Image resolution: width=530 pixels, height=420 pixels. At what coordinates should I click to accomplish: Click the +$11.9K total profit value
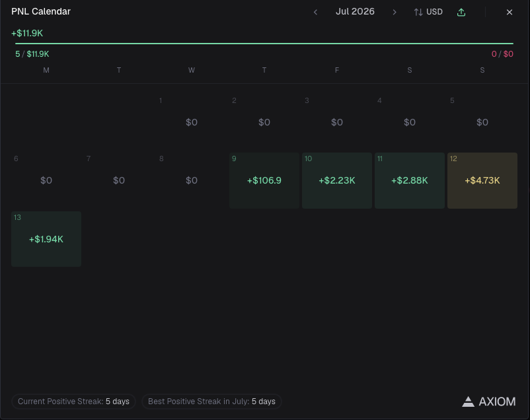(x=27, y=33)
